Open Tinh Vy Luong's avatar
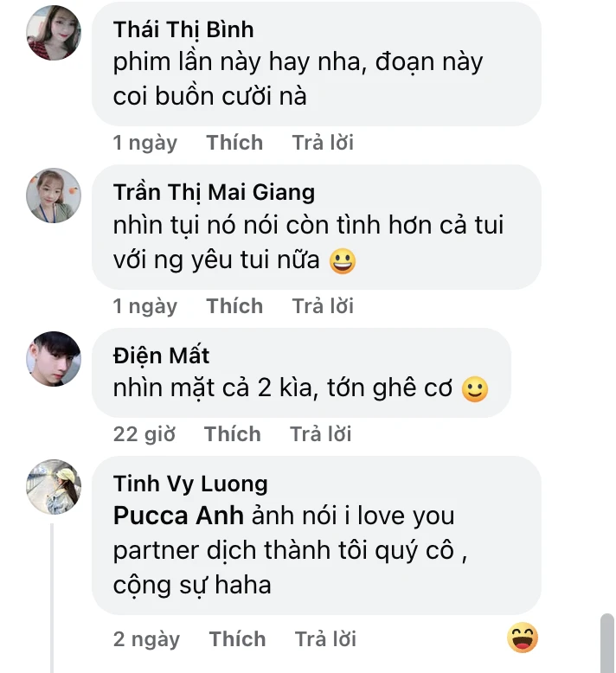Viewport: 616px width, 673px height. click(x=54, y=486)
